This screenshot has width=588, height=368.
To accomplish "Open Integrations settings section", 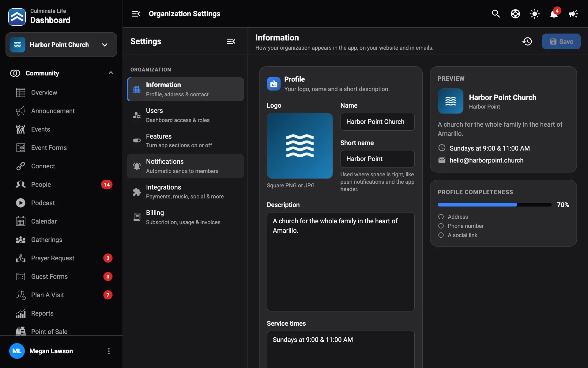I will pos(185,192).
